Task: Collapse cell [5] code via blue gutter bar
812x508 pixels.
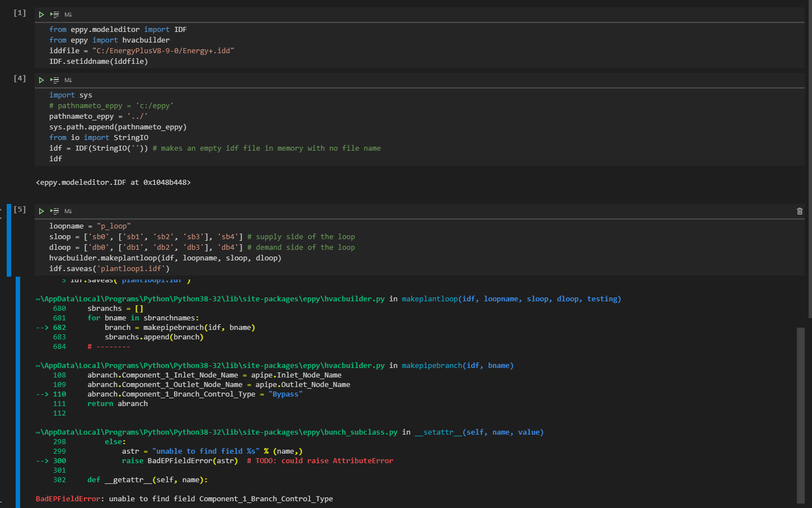Action: 8,241
